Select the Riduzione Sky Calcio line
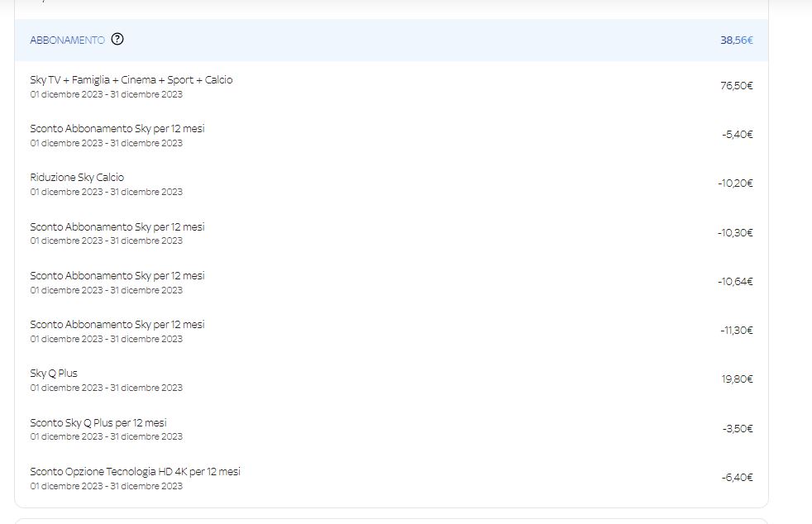Viewport: 812px width, 524px height. click(x=77, y=177)
